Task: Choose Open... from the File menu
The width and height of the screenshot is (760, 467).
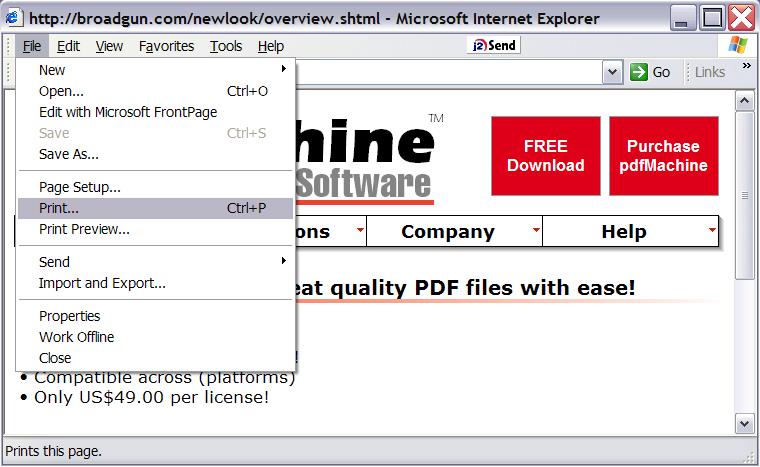Action: [156, 91]
